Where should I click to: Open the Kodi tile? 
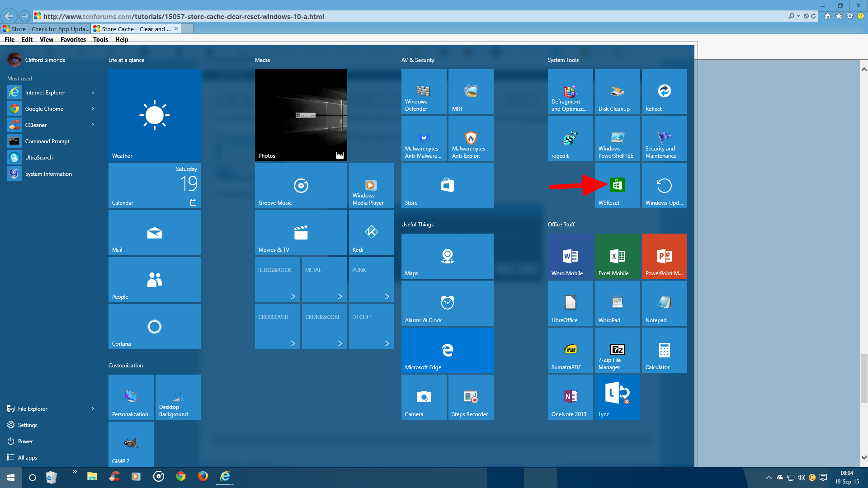[371, 233]
